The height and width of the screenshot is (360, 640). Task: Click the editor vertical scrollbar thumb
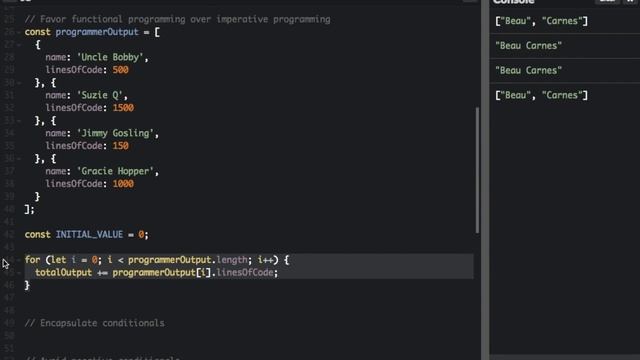coord(477,170)
